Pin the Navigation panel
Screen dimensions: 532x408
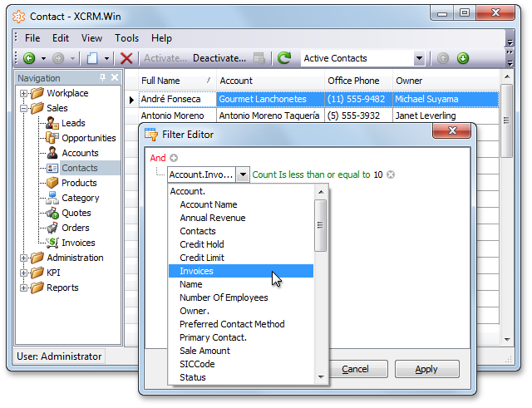(x=102, y=77)
